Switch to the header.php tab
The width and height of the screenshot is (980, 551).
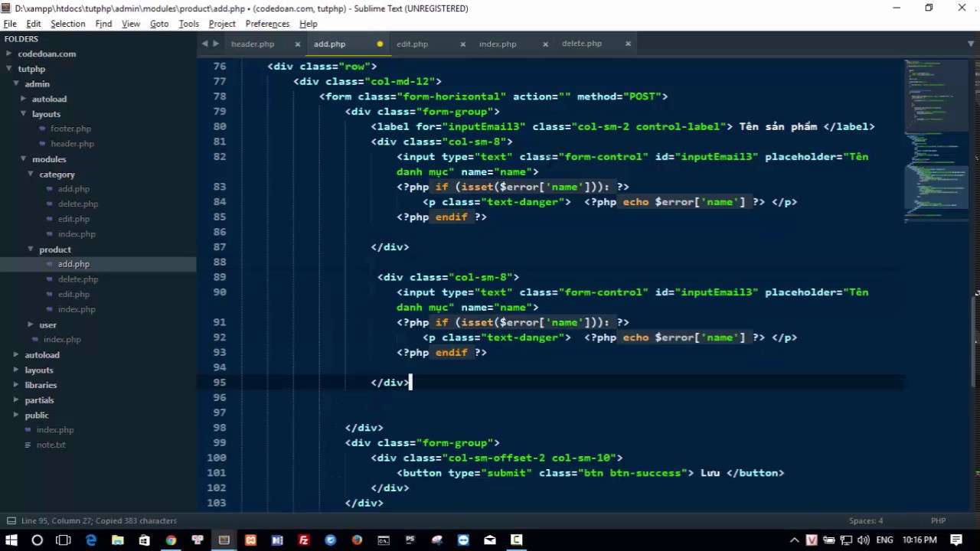(x=253, y=44)
